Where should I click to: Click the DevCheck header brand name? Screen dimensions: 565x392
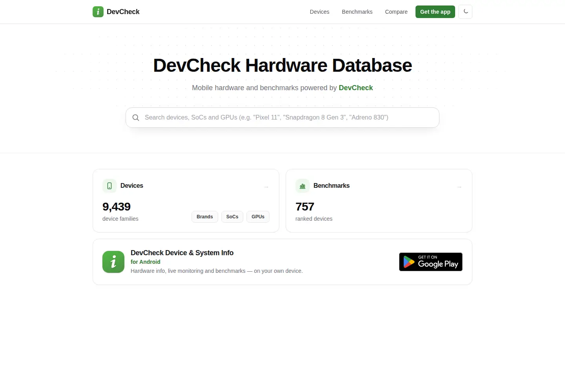[123, 12]
